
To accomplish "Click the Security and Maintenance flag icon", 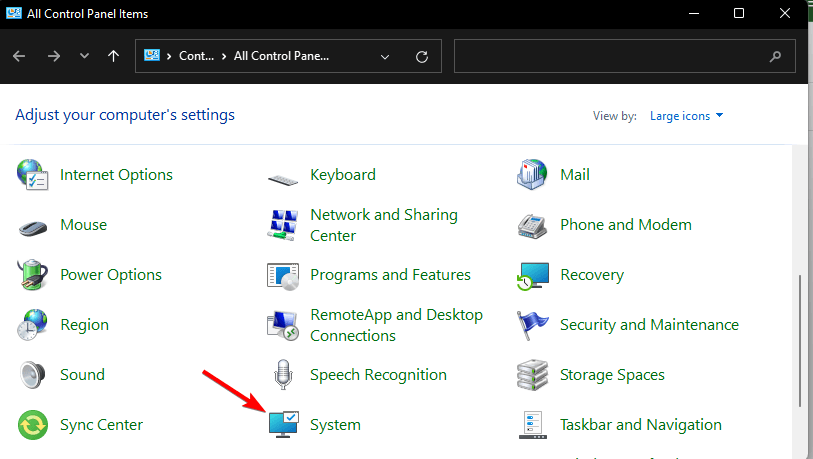I will 533,324.
